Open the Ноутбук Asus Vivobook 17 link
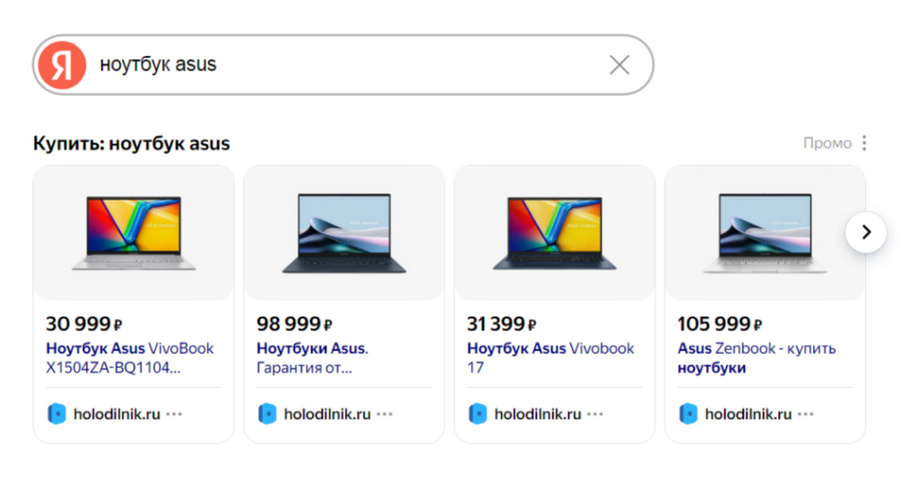 point(550,358)
